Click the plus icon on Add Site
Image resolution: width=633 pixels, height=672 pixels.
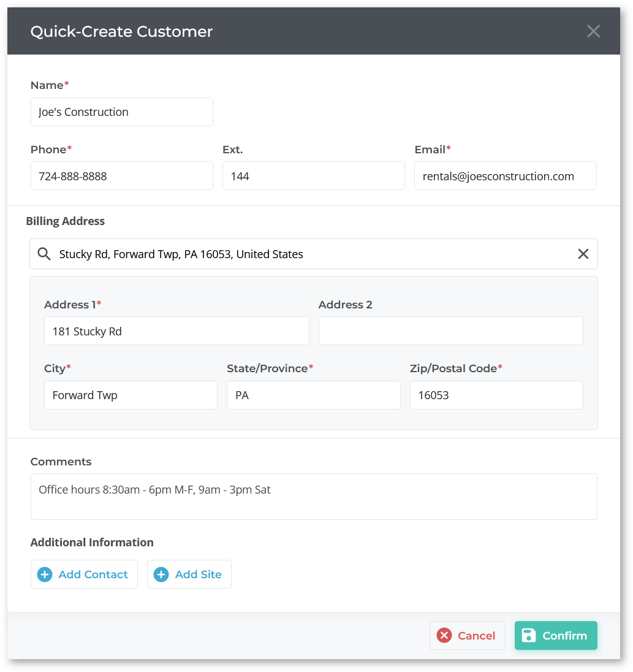click(161, 575)
